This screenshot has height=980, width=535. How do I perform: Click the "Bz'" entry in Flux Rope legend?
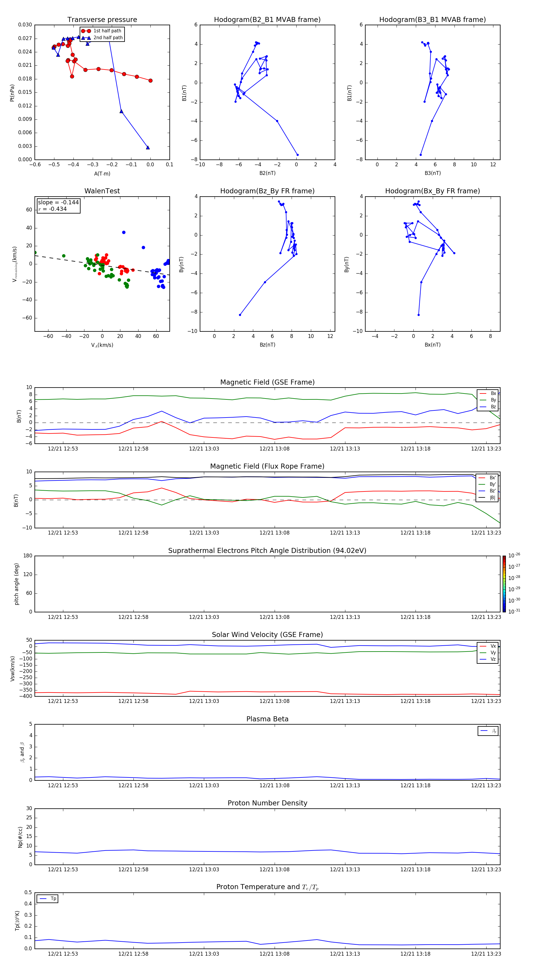pos(488,491)
